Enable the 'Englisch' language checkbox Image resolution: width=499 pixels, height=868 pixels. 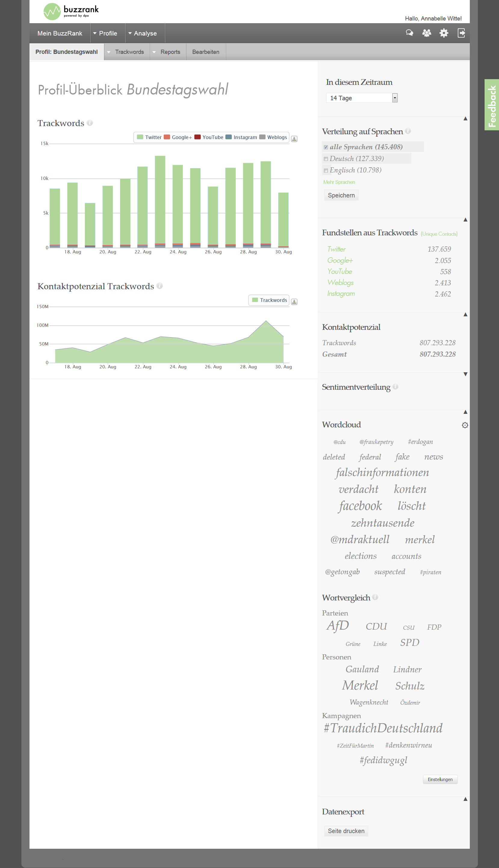point(326,171)
